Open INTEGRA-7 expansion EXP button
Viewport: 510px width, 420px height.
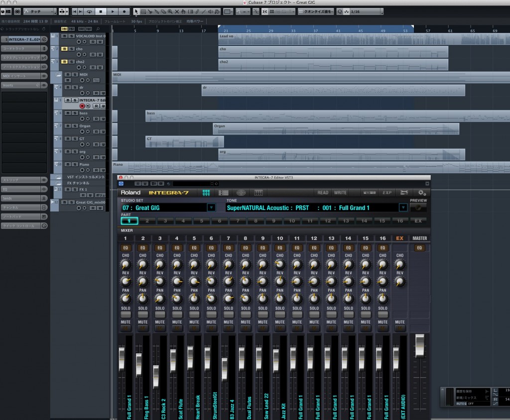tap(387, 193)
